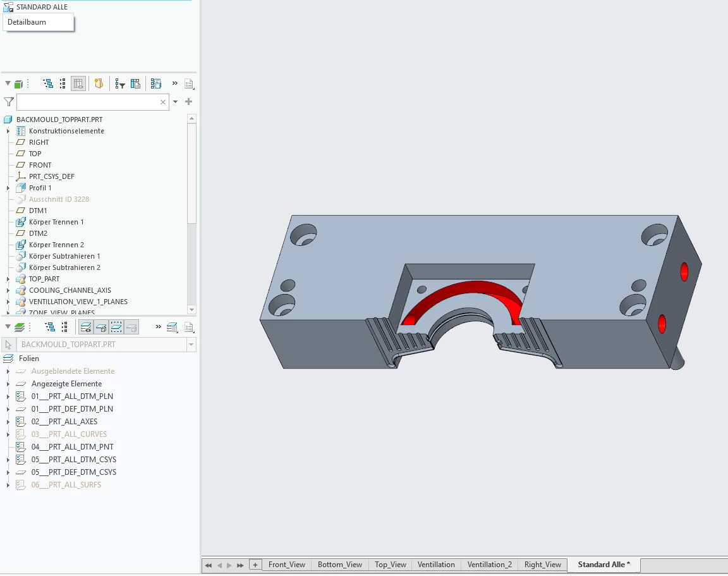The width and height of the screenshot is (728, 576).
Task: Select Körper Subtrahieren 1 feature
Action: tap(64, 256)
